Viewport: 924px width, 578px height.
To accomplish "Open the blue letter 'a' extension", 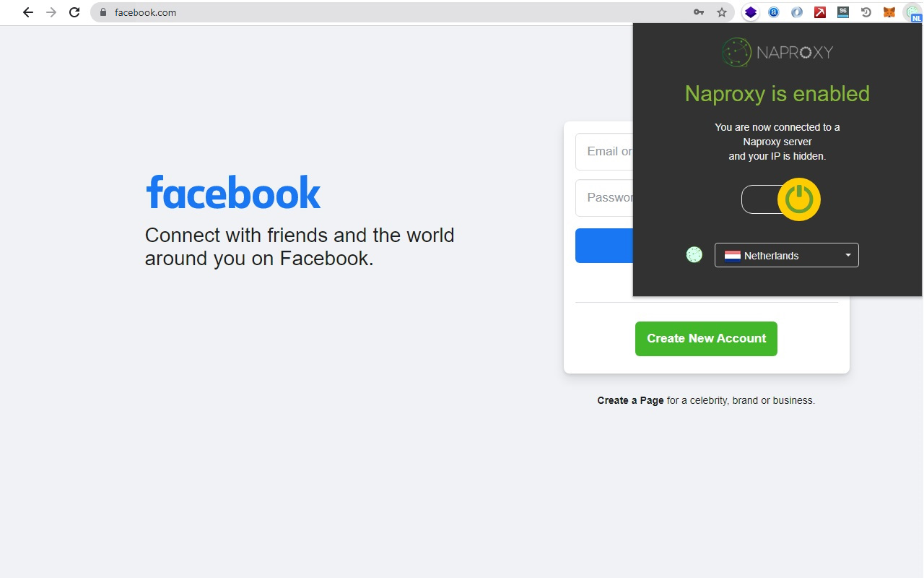I will click(774, 12).
